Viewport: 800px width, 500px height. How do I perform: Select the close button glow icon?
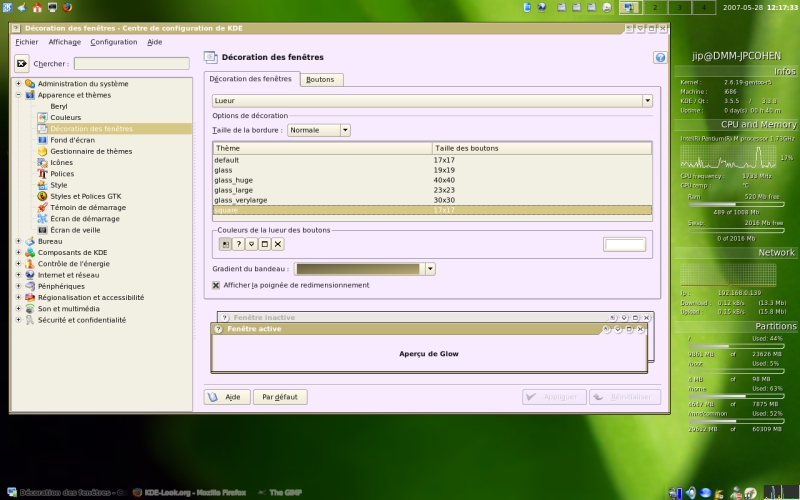click(278, 244)
